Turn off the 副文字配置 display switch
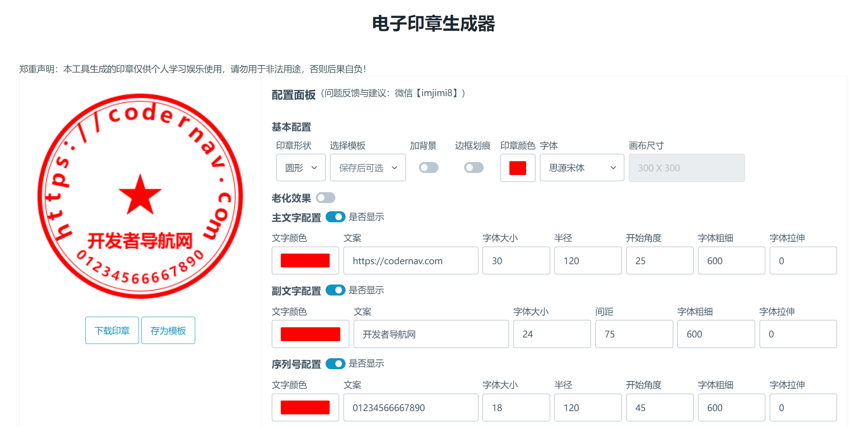 pyautogui.click(x=335, y=290)
